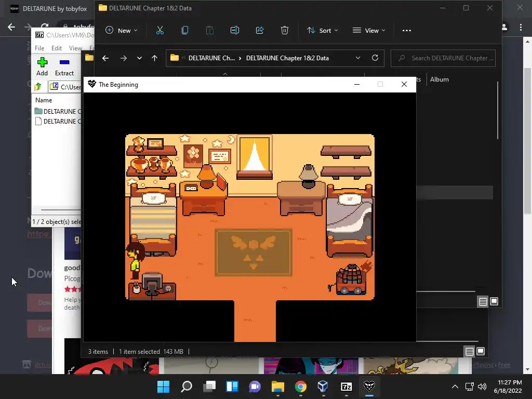Image resolution: width=532 pixels, height=399 pixels.
Task: Switch to 7-Zip on the taskbar
Action: pyautogui.click(x=347, y=387)
